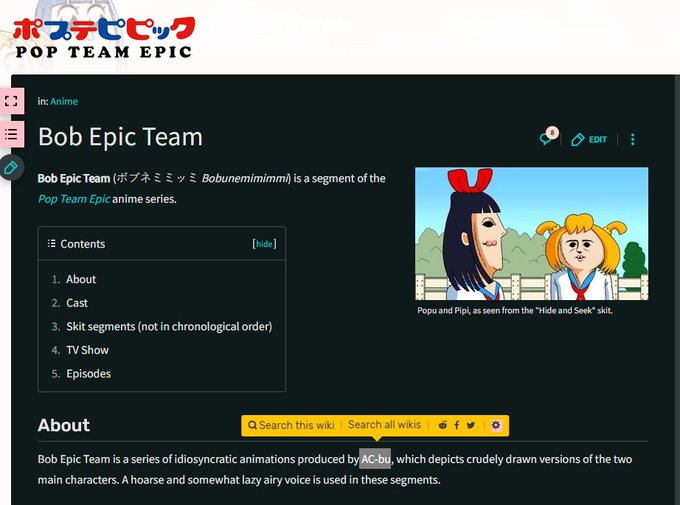
Task: Collapse contents using the hide link
Action: pos(264,244)
